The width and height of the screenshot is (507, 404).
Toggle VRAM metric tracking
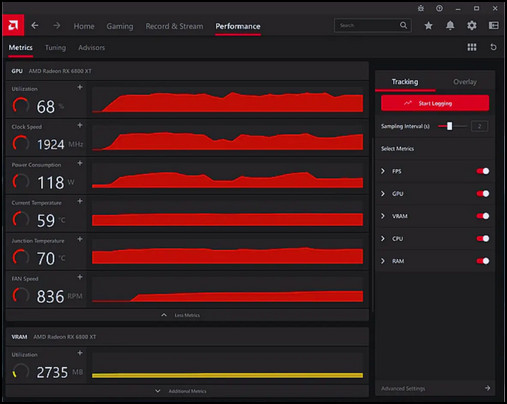[483, 216]
